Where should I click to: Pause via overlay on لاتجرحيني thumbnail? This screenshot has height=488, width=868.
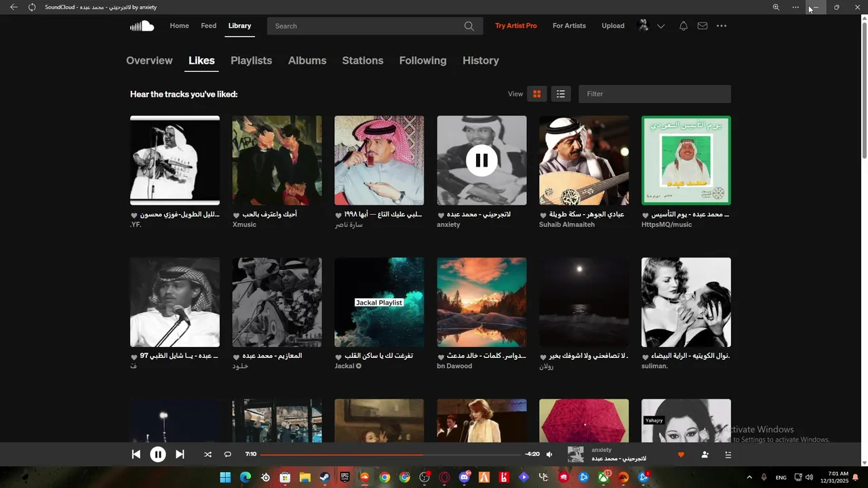point(481,161)
